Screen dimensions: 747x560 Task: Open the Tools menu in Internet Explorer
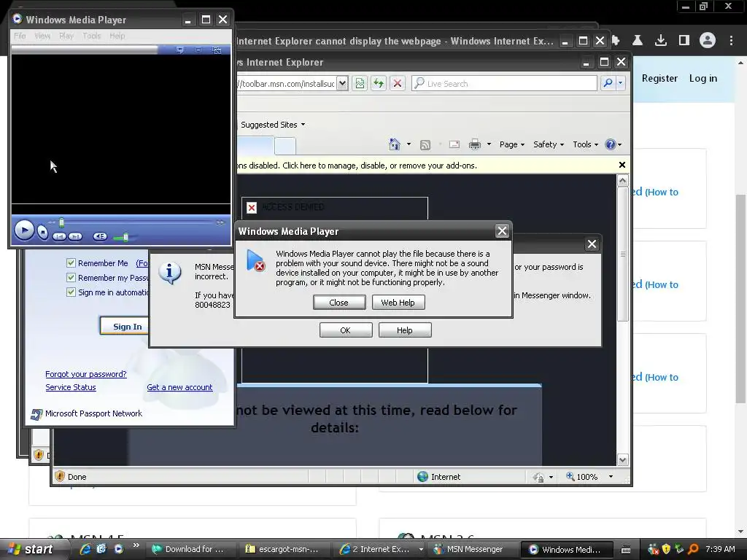coord(585,144)
